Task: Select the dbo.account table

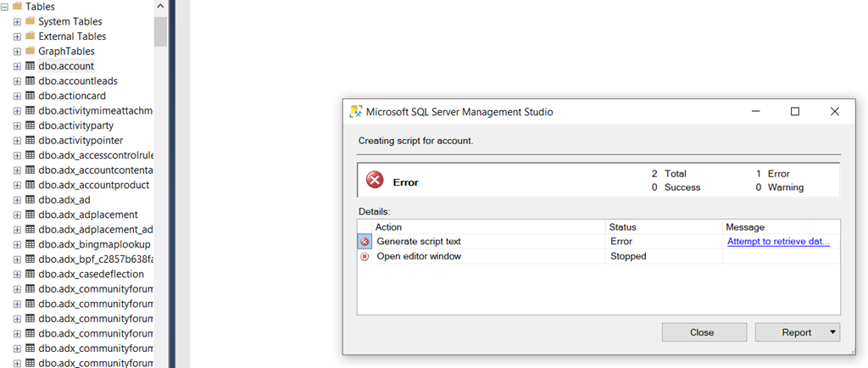Action: click(x=66, y=66)
